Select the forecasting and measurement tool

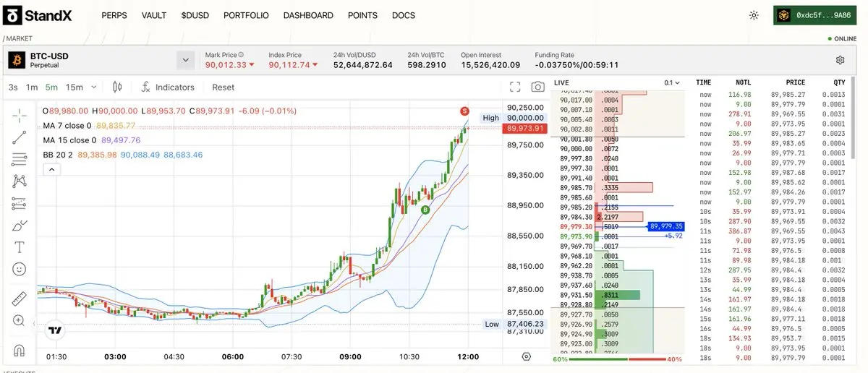coord(20,204)
